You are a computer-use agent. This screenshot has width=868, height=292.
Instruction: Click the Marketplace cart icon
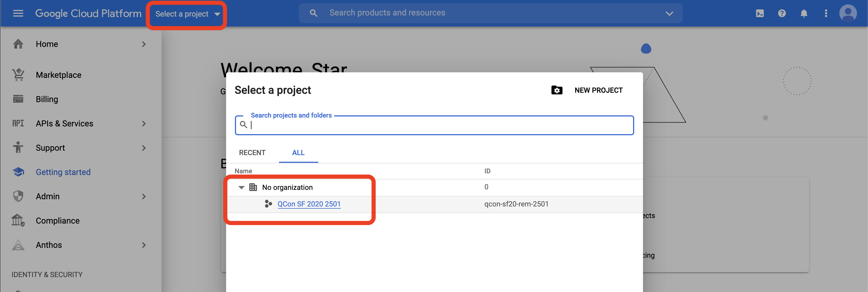click(x=18, y=75)
